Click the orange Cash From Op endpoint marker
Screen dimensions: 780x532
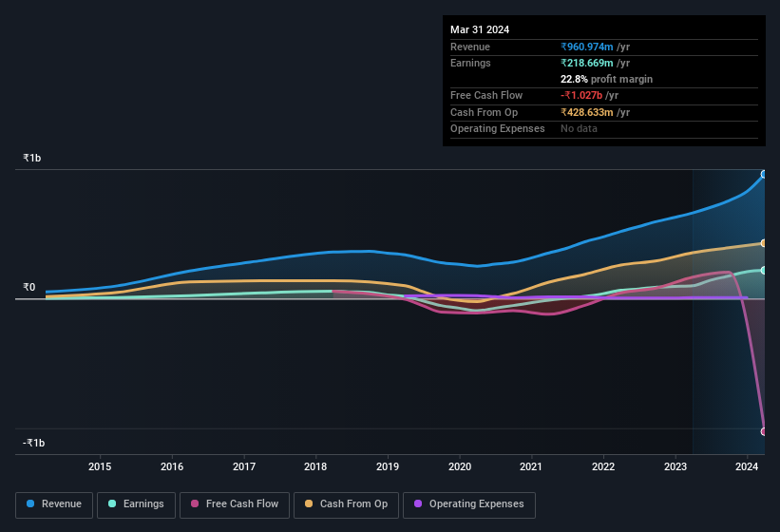pos(764,243)
